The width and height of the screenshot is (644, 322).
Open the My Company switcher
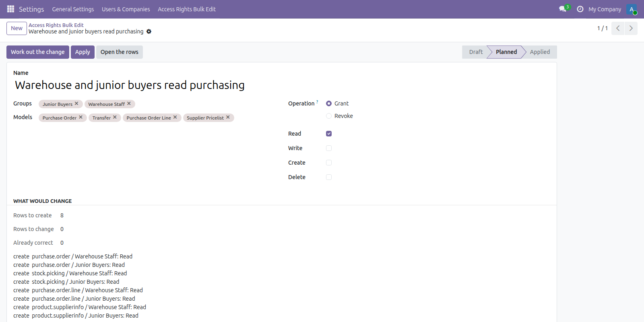[605, 9]
